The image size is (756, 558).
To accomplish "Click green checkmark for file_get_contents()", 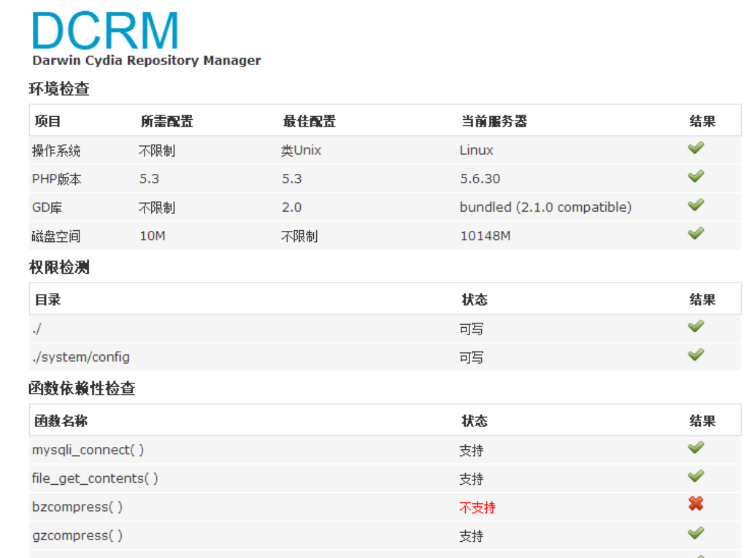I will click(x=696, y=476).
